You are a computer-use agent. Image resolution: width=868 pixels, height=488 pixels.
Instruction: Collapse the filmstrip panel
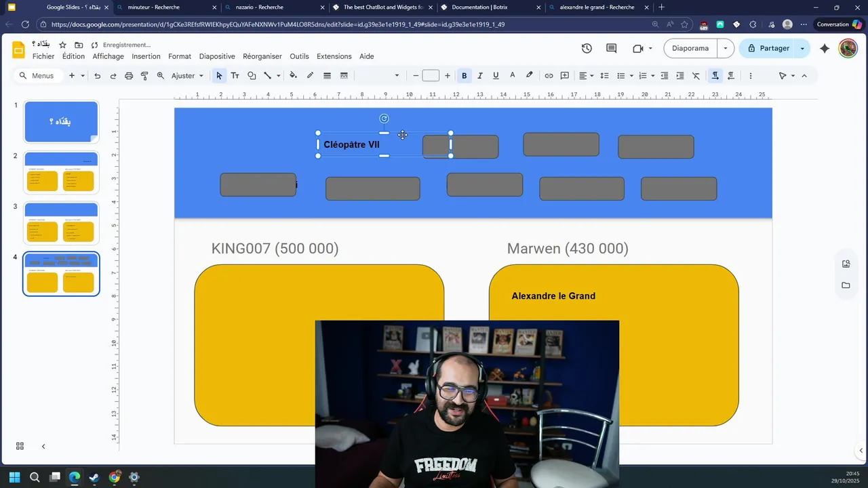[x=43, y=446]
